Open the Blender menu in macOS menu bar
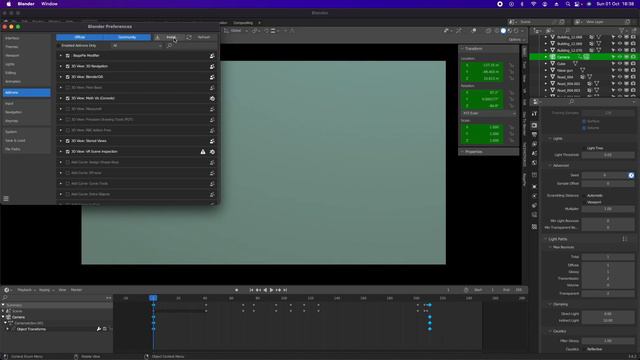 pos(26,4)
